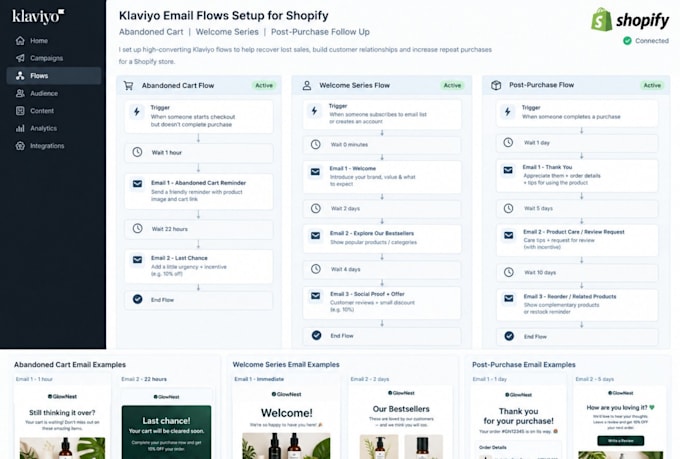
Task: Click lightning trigger icon in Welcome Series Flow
Action: click(314, 111)
